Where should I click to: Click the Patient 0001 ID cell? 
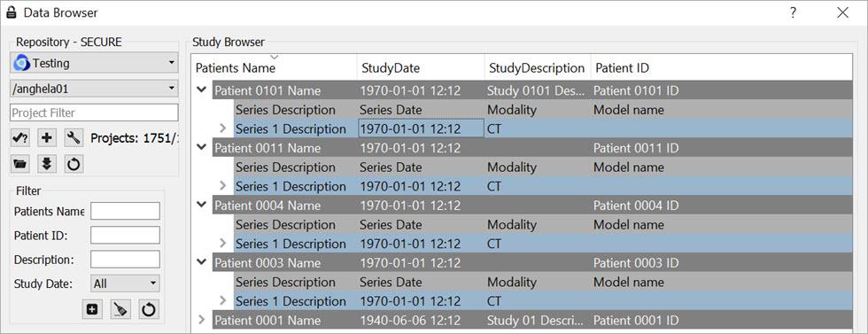(636, 320)
